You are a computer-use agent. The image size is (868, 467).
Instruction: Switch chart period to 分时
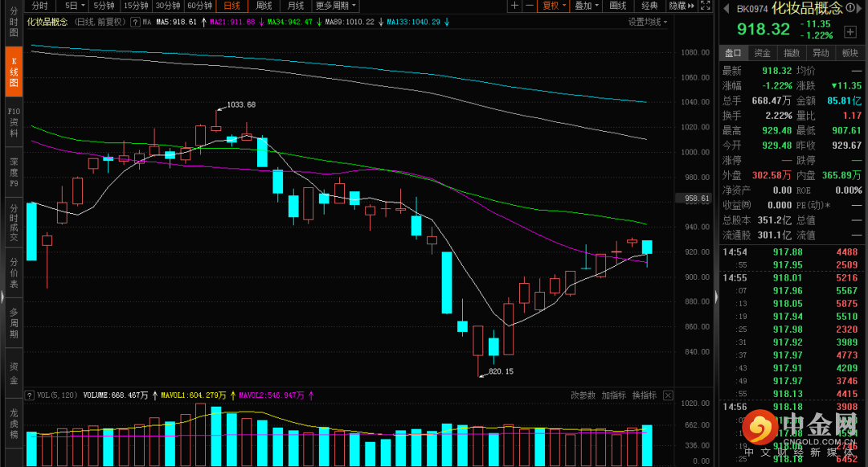(40, 6)
